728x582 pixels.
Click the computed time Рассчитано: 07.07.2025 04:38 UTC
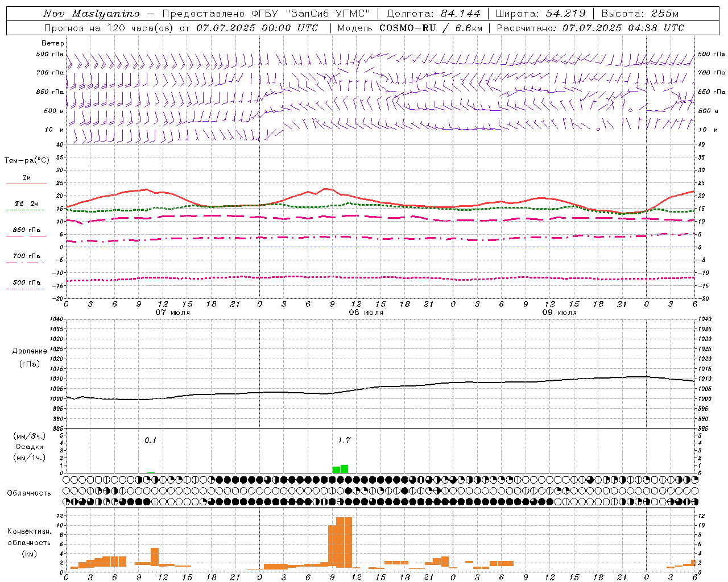[590, 28]
